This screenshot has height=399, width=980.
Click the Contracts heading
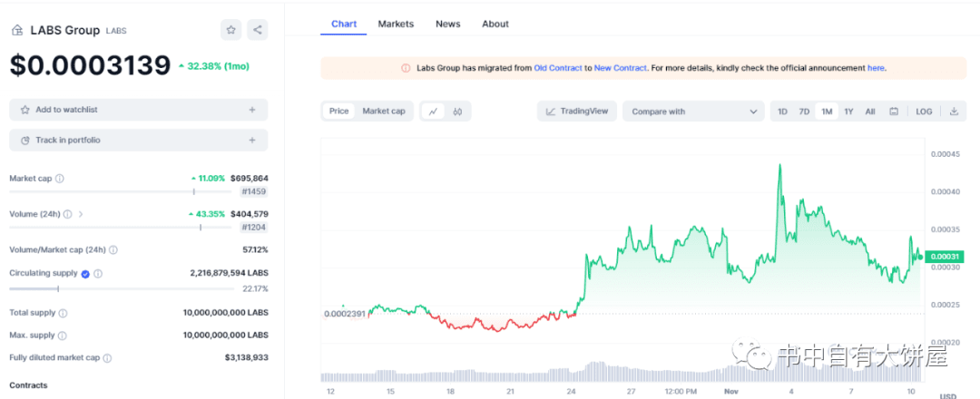click(28, 385)
